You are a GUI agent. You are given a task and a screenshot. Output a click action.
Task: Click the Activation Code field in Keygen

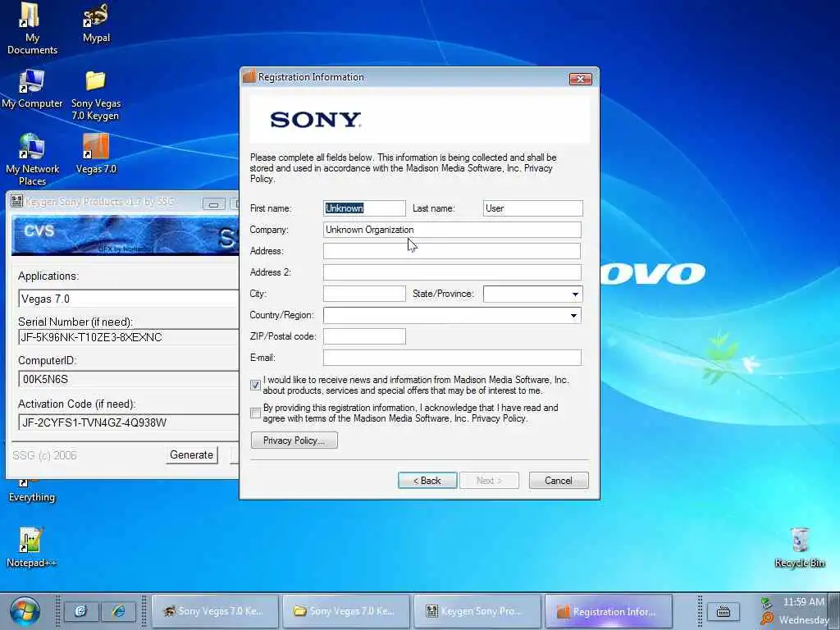[128, 422]
